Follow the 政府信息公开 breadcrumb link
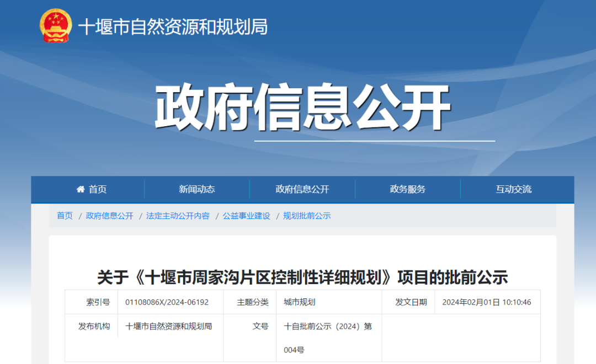This screenshot has height=364, width=596. point(109,216)
